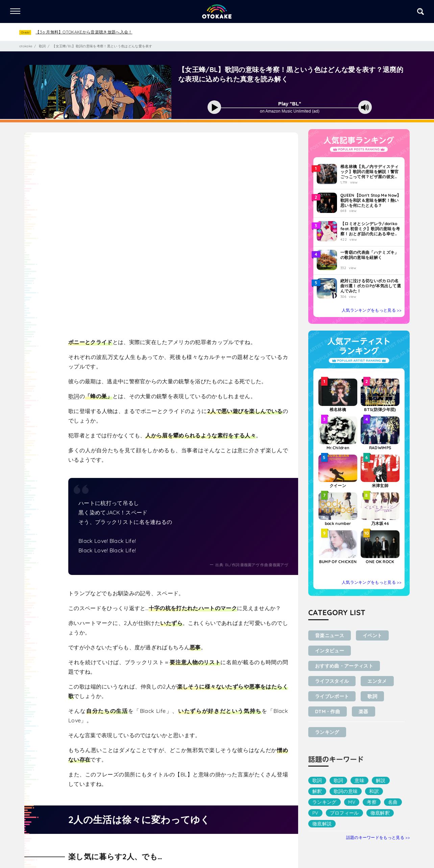Open ranking #1 椎名林檎 丸ノ内サディスティック article
This screenshot has width=434, height=868.
point(369,172)
